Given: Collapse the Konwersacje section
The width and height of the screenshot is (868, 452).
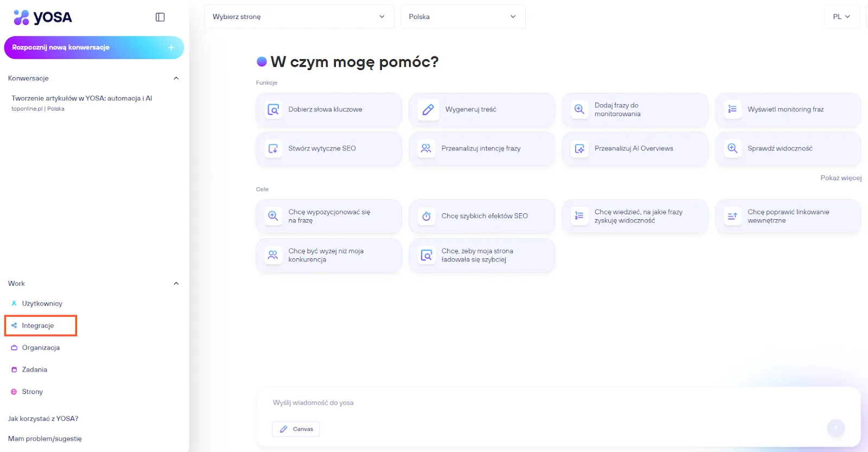Looking at the screenshot, I should (x=176, y=78).
